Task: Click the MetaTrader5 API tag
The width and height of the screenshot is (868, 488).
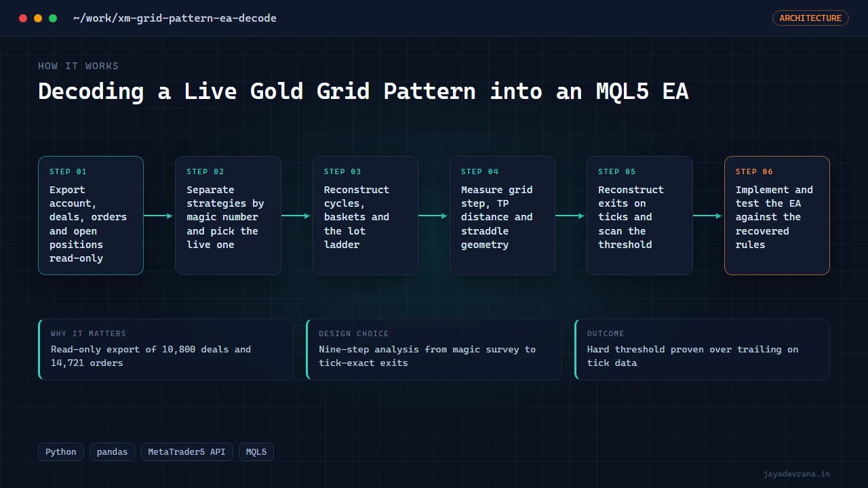Action: pyautogui.click(x=186, y=452)
